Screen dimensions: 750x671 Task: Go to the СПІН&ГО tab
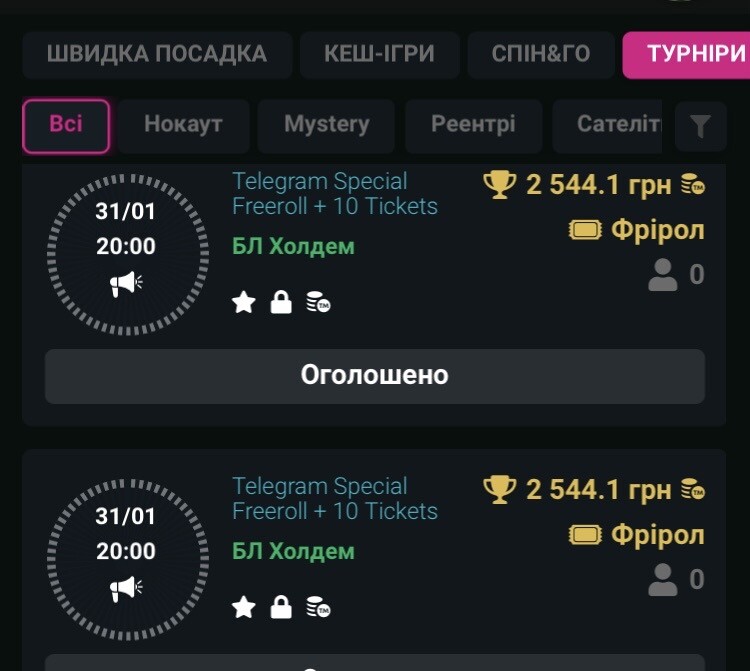pos(541,54)
